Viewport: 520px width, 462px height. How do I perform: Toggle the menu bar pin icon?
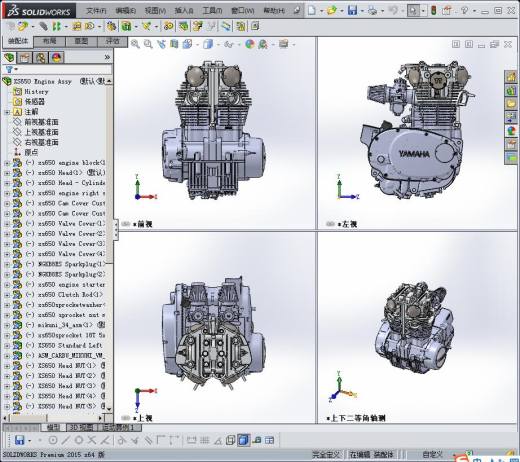[297, 11]
